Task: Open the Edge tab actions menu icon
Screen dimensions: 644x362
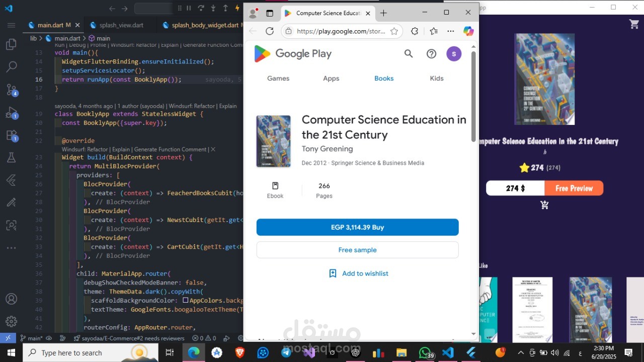Action: [270, 13]
